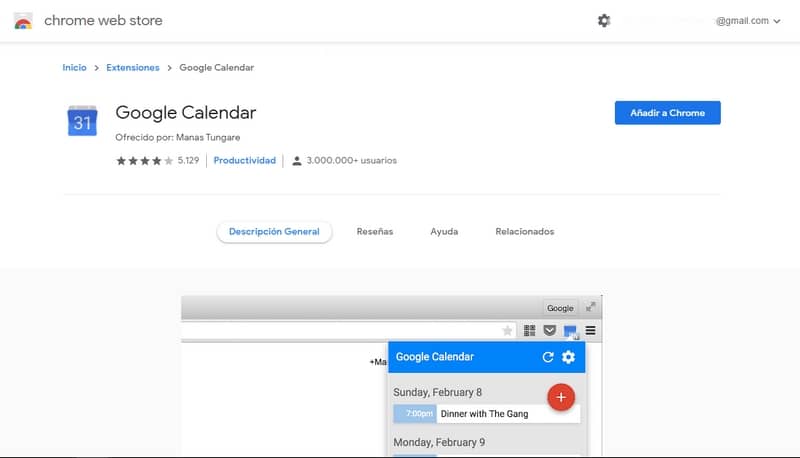This screenshot has height=458, width=800.
Task: Open the Productividad category link
Action: (244, 160)
